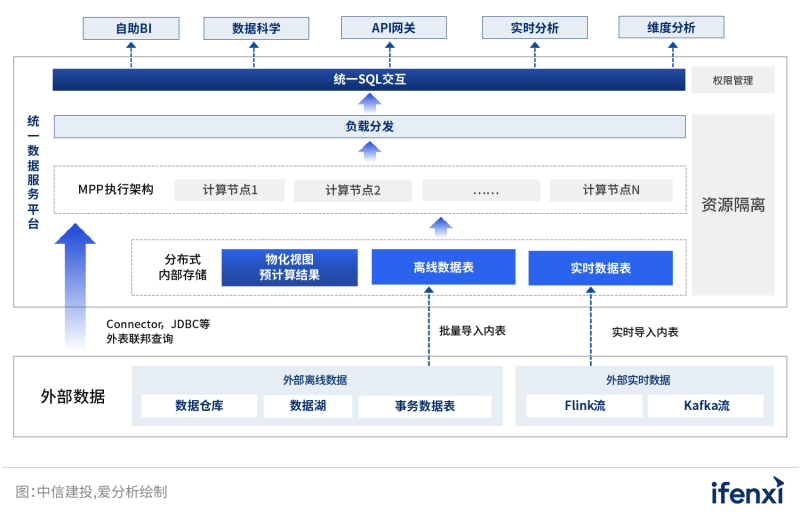Click the dashed arrow labeled 实时导入内表

[587, 327]
